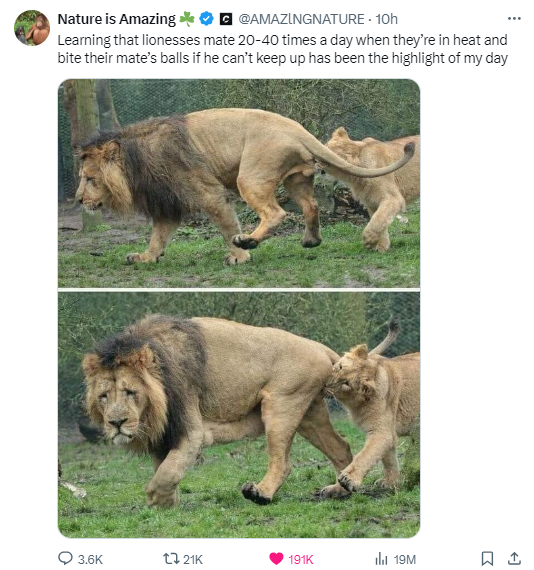
Task: Click the 3.6K replies count
Action: (x=90, y=559)
